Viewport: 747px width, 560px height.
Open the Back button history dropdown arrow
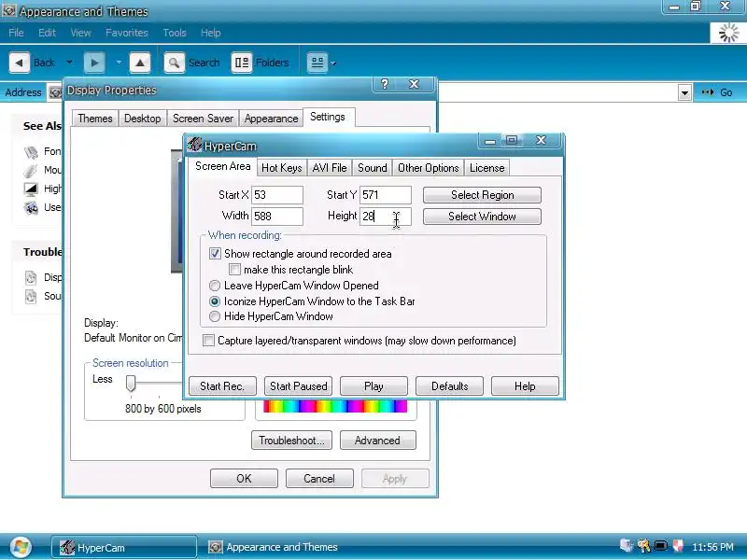point(69,63)
